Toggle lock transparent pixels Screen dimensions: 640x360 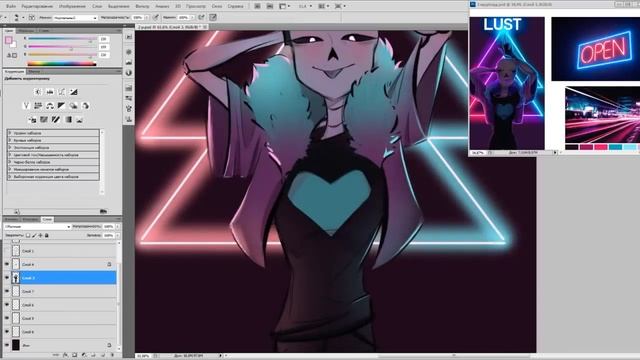coord(28,236)
